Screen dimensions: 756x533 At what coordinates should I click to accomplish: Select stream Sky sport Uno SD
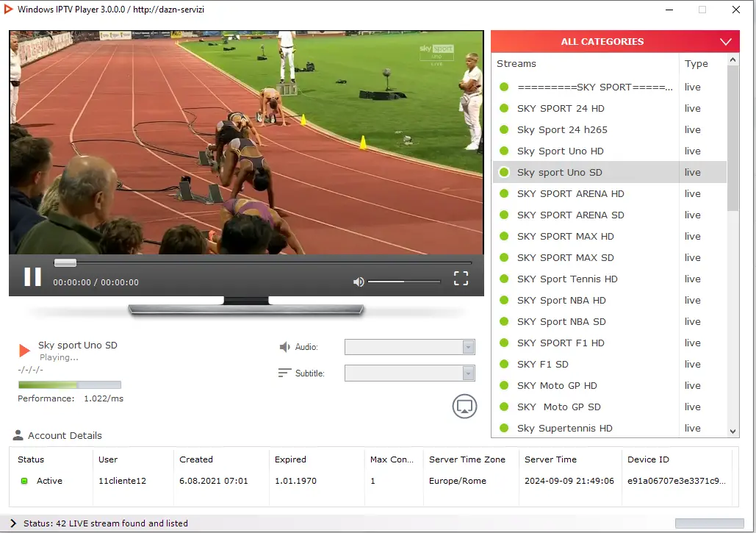(x=610, y=172)
